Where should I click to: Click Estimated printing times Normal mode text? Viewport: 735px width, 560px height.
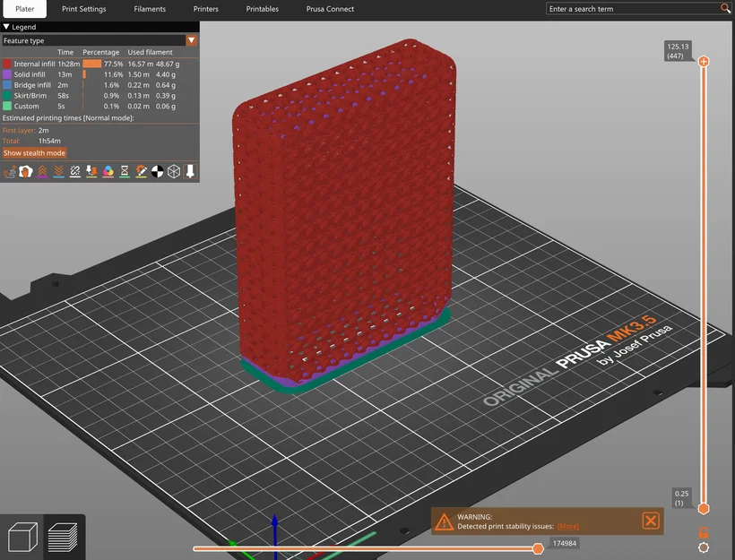pos(68,118)
